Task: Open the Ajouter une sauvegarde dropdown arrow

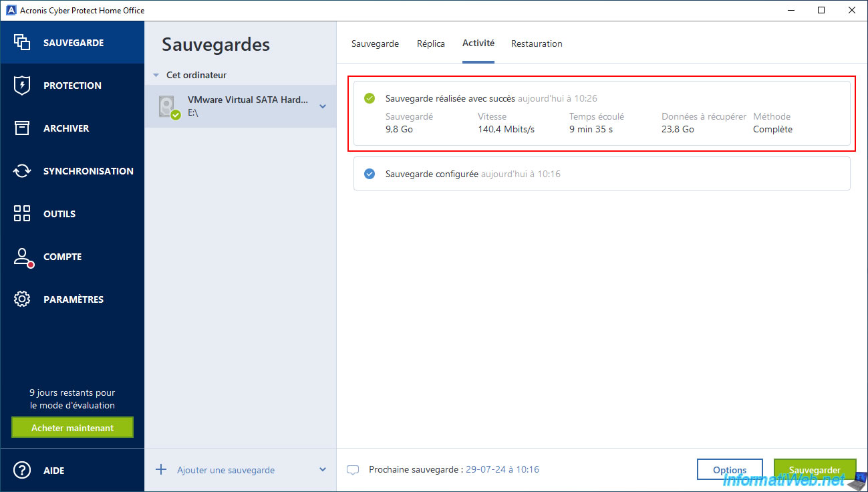Action: pos(323,470)
